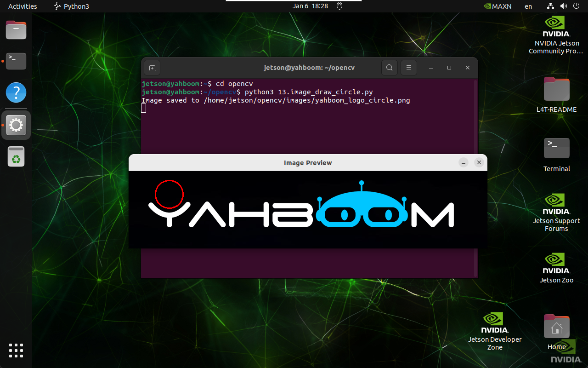Launch Terminal from the dock

click(x=16, y=61)
